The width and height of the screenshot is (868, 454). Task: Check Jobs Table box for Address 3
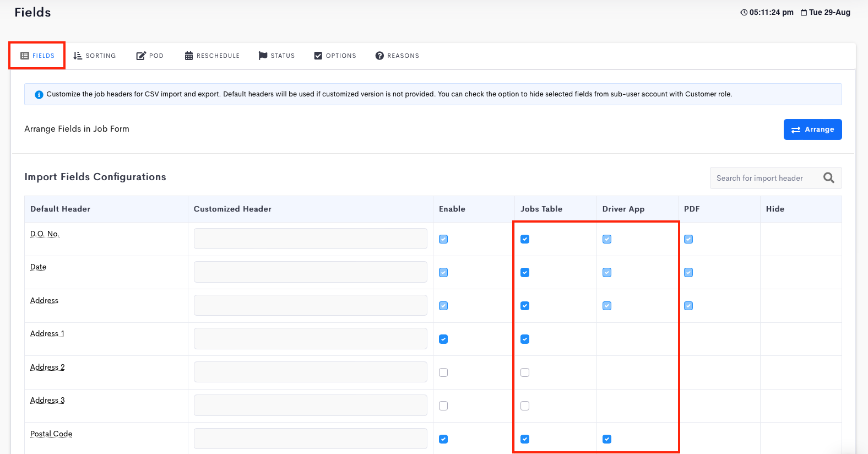pyautogui.click(x=525, y=406)
